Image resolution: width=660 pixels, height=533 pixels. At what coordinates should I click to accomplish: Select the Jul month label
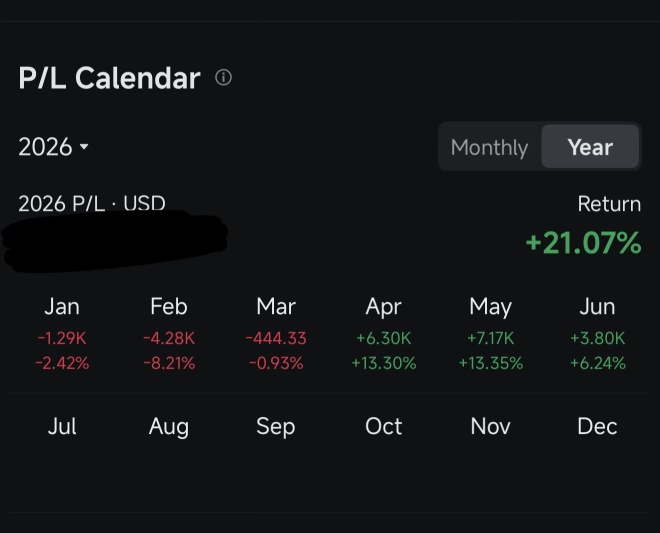click(x=62, y=426)
